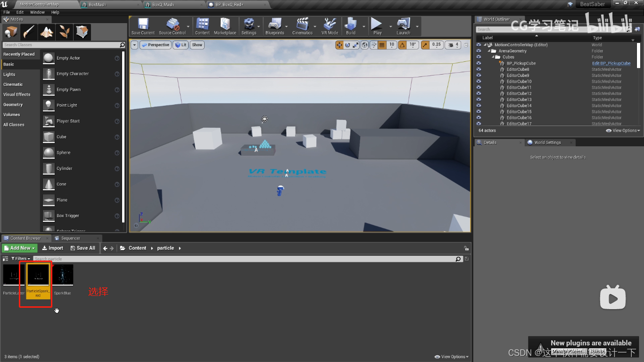The height and width of the screenshot is (362, 644).
Task: Open the Content Browser Filters dropdown
Action: [21, 259]
